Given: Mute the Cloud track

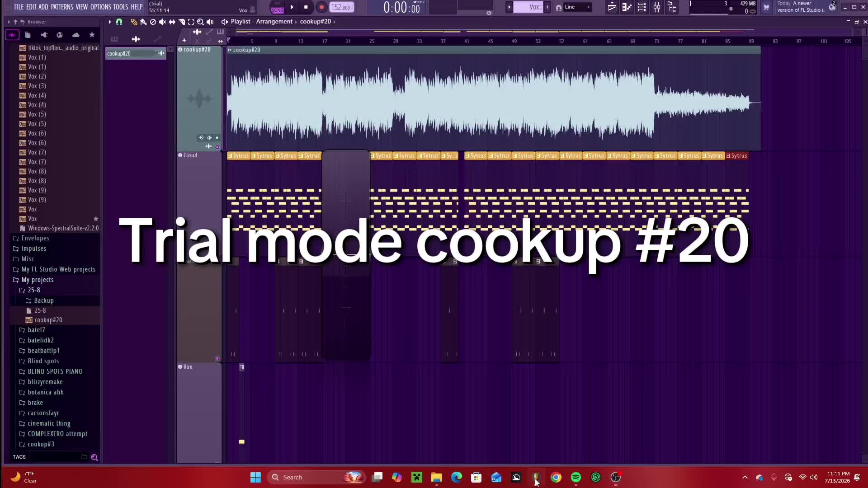Looking at the screenshot, I should pyautogui.click(x=180, y=155).
